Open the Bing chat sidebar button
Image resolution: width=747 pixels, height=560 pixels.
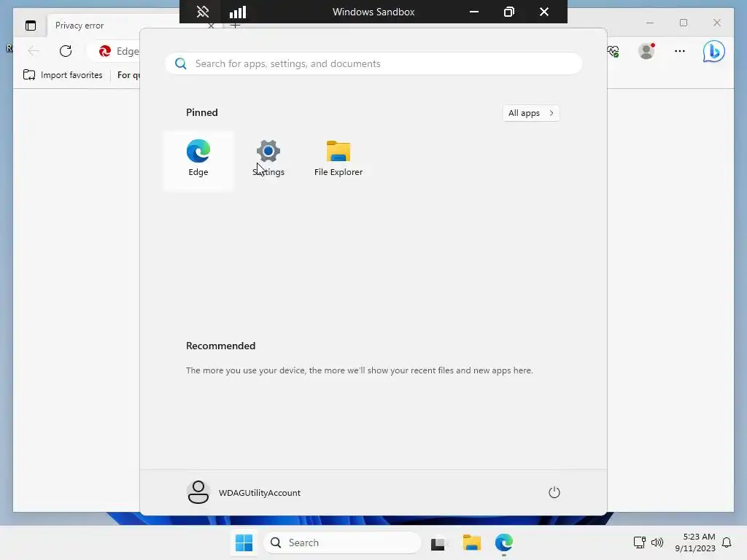[713, 52]
